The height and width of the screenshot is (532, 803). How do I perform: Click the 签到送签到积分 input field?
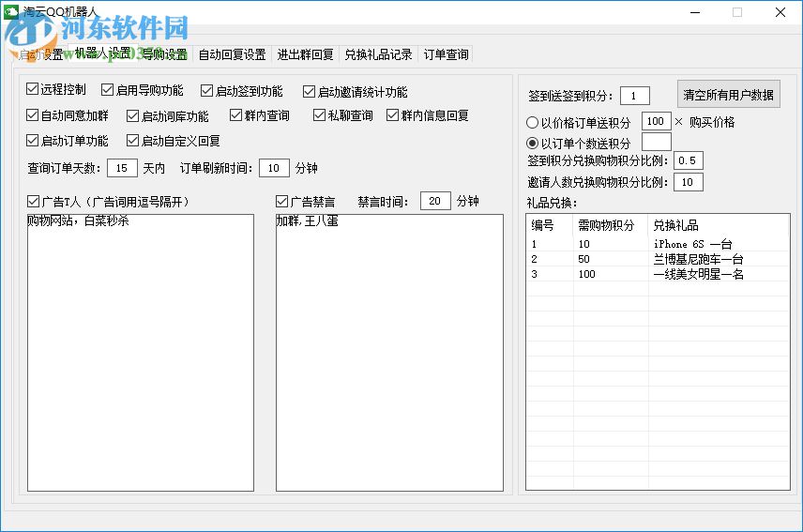tap(634, 96)
